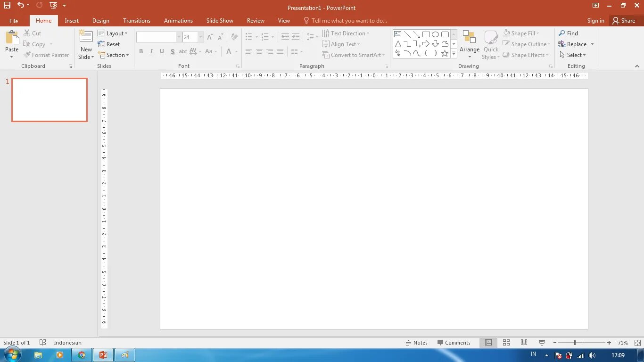This screenshot has width=644, height=362.
Task: Insert a rectangle shape from the gallery
Action: tap(426, 34)
